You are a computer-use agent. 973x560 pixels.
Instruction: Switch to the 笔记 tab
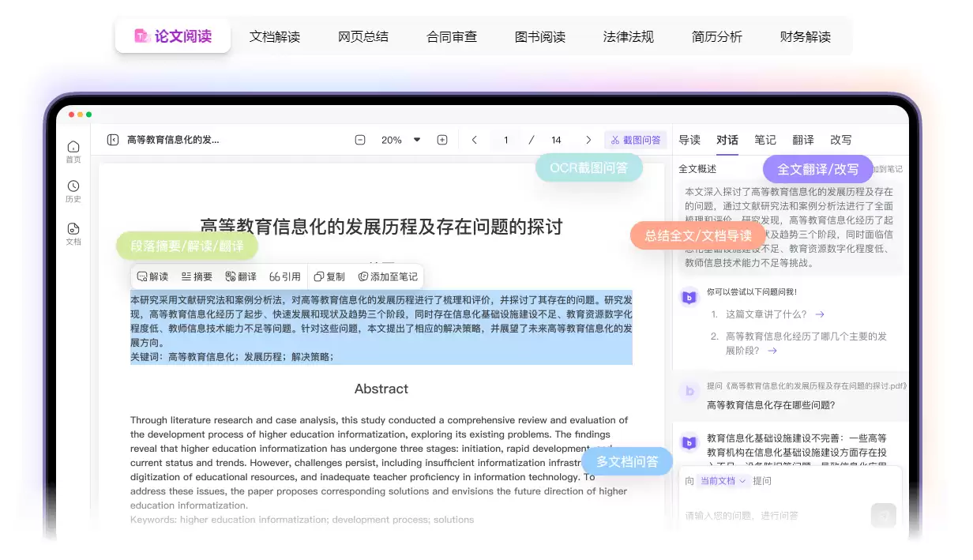(x=764, y=140)
